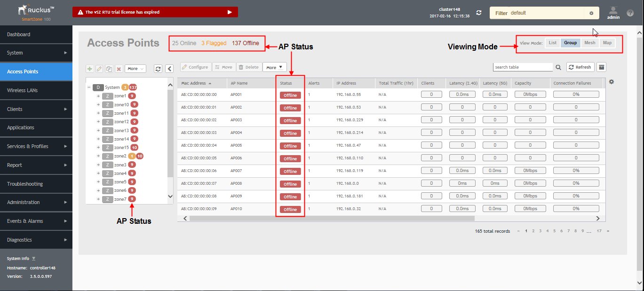
Task: Click the clone icon above the zone tree
Action: click(x=109, y=69)
